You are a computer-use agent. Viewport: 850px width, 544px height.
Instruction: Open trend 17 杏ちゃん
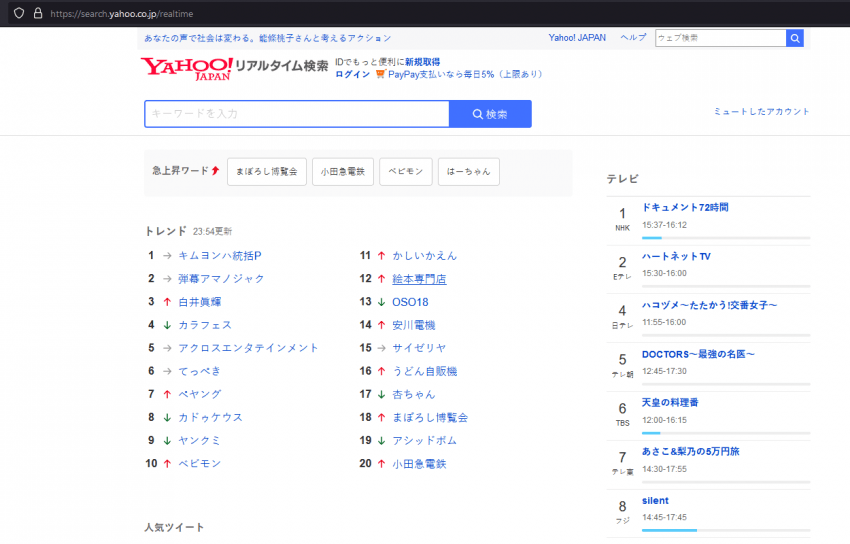pyautogui.click(x=414, y=394)
